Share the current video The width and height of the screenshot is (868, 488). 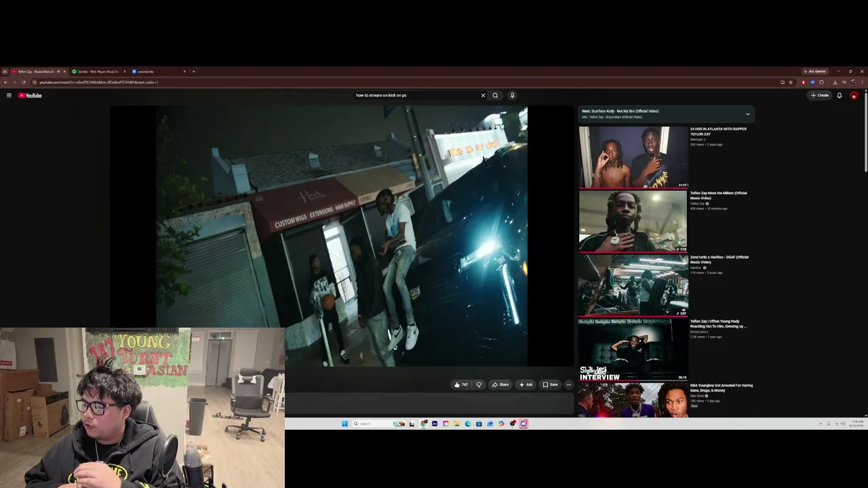click(x=500, y=385)
